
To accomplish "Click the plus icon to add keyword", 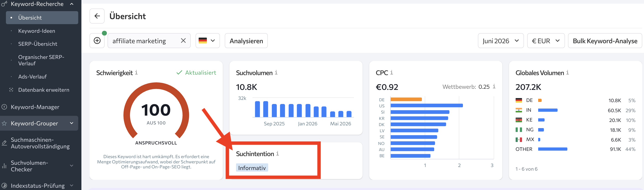I will pyautogui.click(x=97, y=41).
